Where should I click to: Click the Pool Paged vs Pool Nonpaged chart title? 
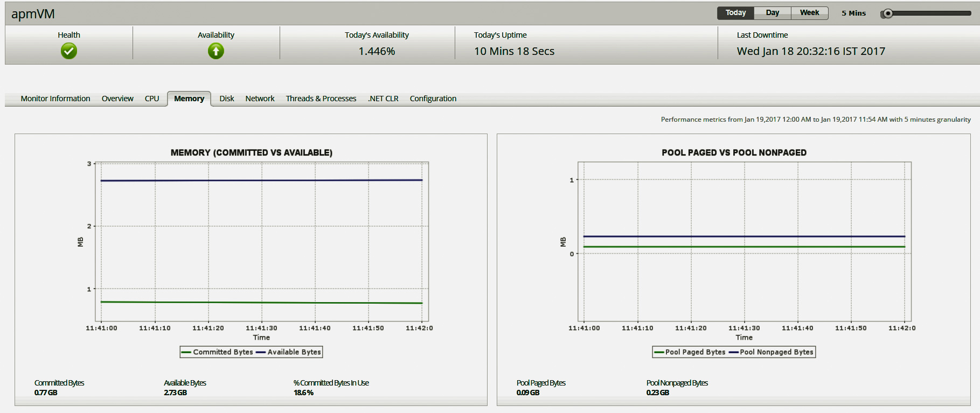734,153
